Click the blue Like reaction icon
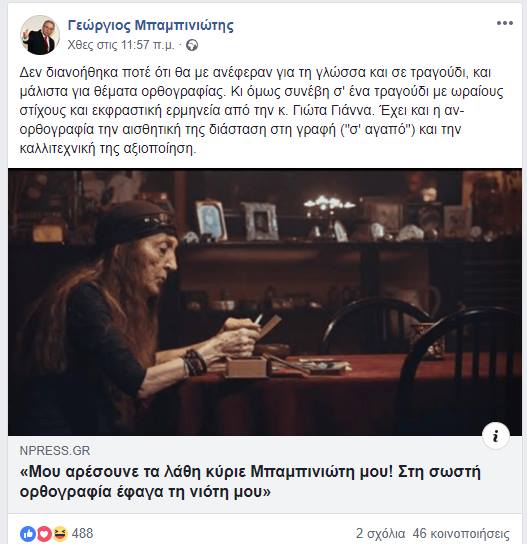This screenshot has height=544, width=527. click(28, 534)
